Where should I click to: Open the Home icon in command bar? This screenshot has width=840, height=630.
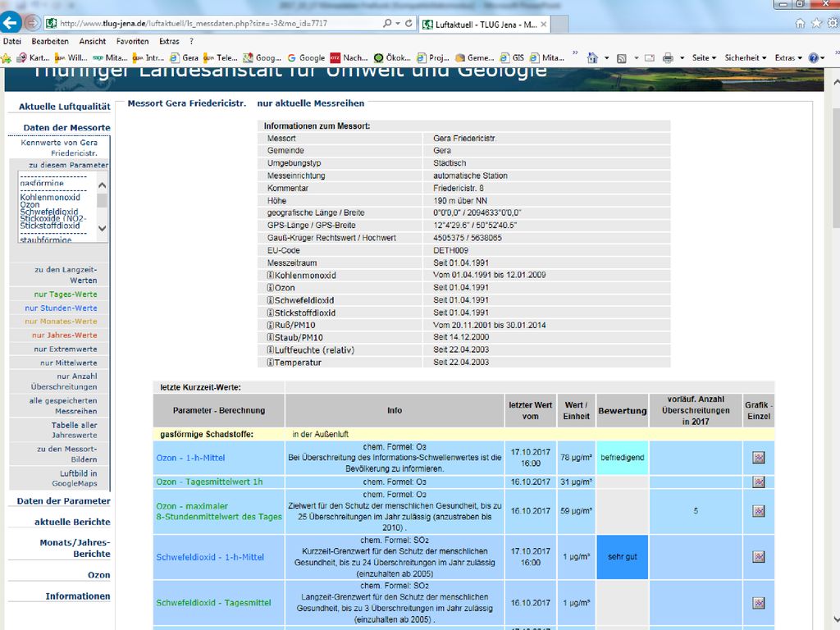coord(592,58)
